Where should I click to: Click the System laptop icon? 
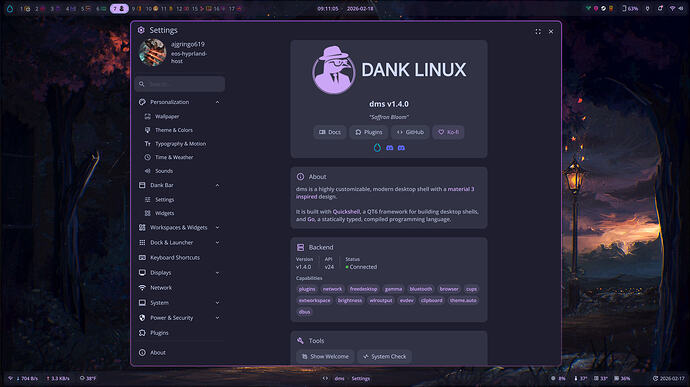click(142, 303)
